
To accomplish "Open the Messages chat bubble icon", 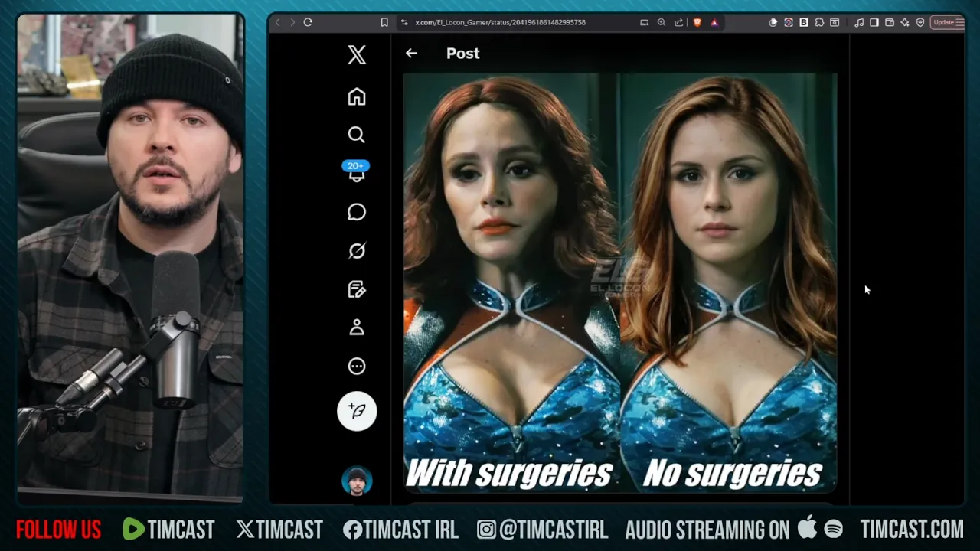I will 357,212.
